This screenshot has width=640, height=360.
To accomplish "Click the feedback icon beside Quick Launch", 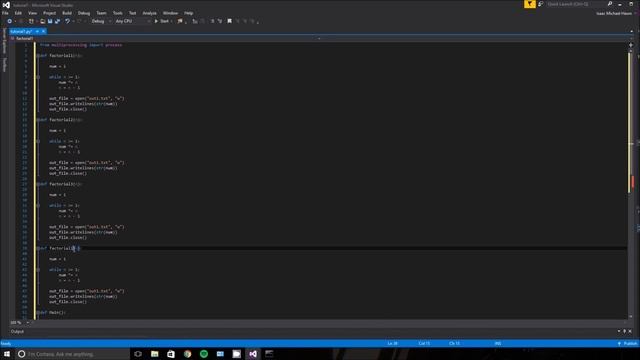I will (541, 4).
